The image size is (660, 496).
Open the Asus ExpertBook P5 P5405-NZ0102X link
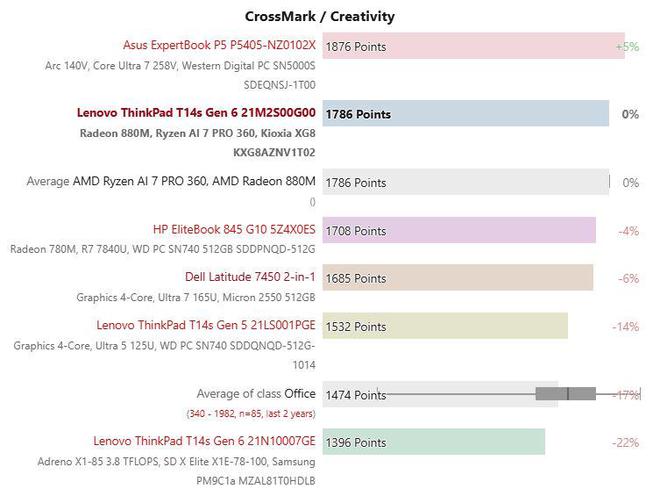[219, 45]
